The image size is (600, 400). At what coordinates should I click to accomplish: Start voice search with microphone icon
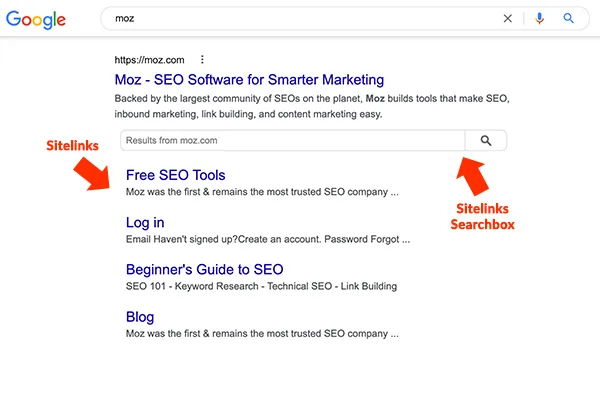click(540, 18)
